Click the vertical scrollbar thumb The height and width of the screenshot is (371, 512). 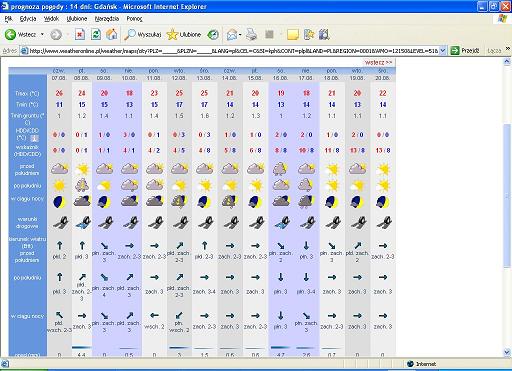click(507, 196)
